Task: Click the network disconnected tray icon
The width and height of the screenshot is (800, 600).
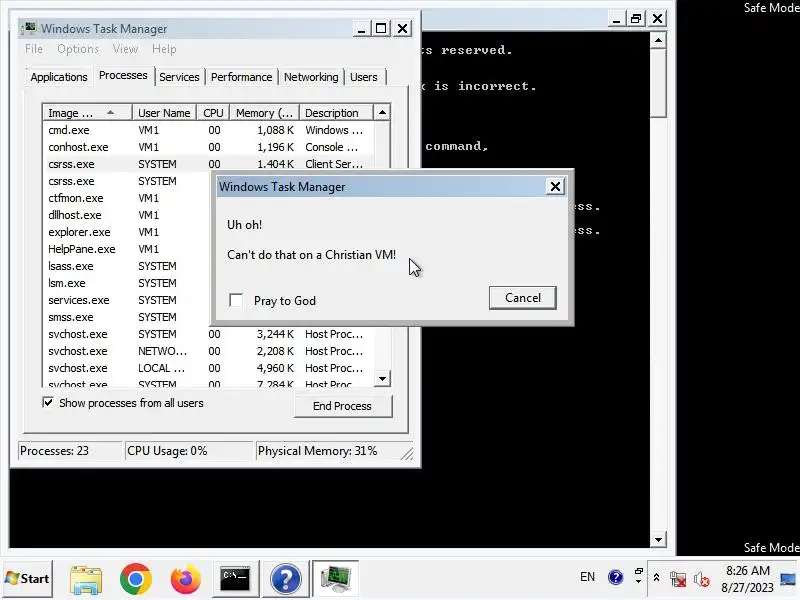Action: pyautogui.click(x=678, y=580)
